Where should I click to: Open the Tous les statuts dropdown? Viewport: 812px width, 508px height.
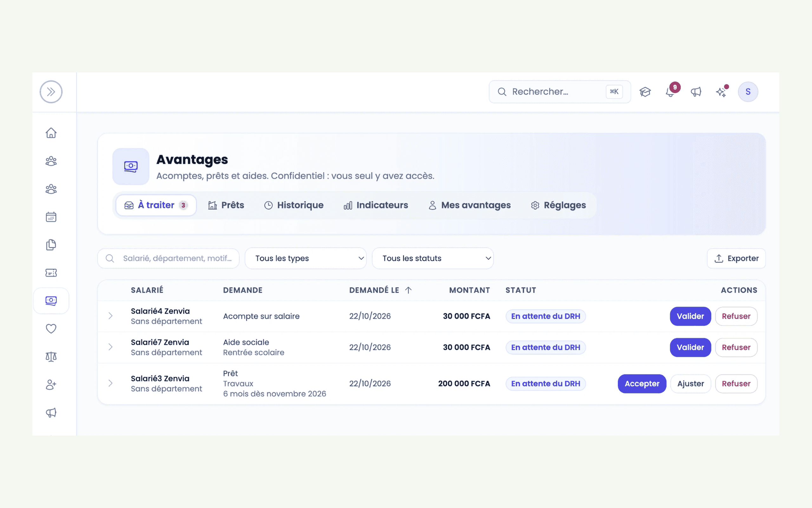433,258
